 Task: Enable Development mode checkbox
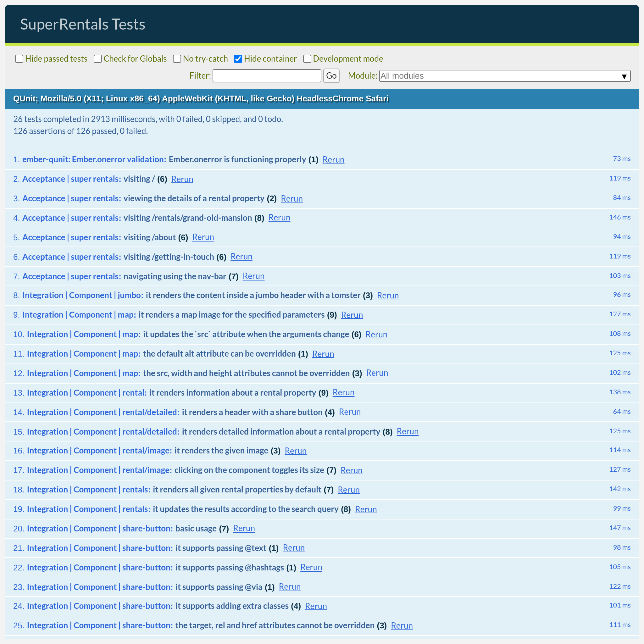(x=307, y=59)
